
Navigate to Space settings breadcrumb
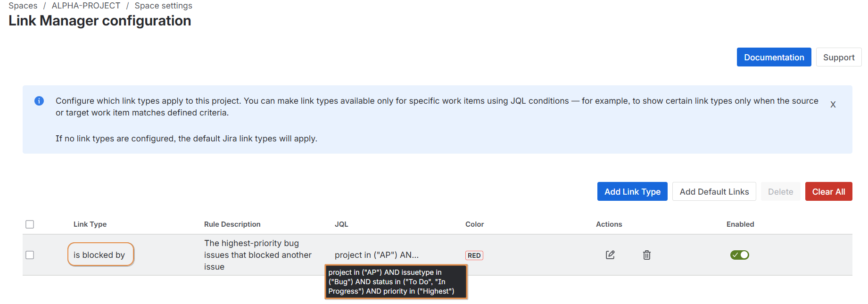coord(163,6)
